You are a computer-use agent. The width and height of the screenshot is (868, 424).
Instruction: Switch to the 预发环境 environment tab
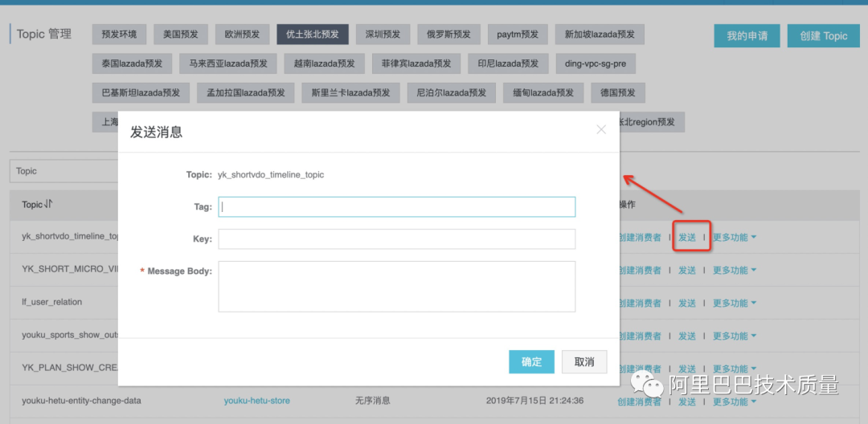(x=119, y=35)
